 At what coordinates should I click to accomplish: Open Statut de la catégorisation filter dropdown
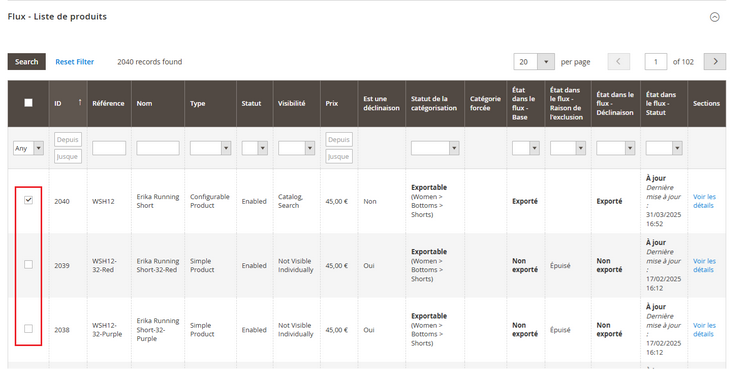[435, 149]
